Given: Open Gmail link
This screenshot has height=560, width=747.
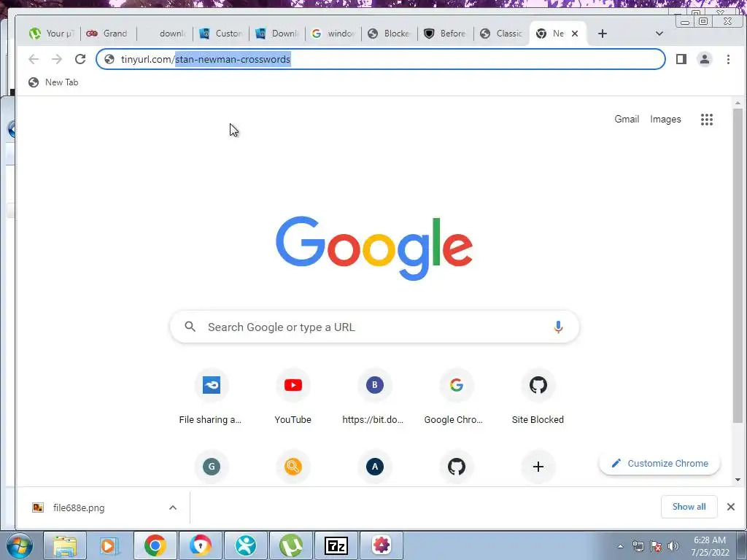Looking at the screenshot, I should coord(627,119).
